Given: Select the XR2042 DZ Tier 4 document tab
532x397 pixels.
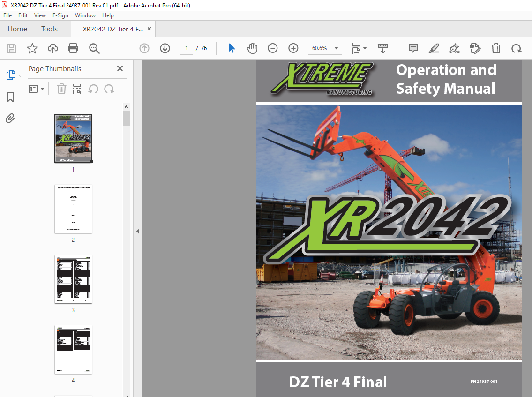Looking at the screenshot, I should [x=112, y=29].
